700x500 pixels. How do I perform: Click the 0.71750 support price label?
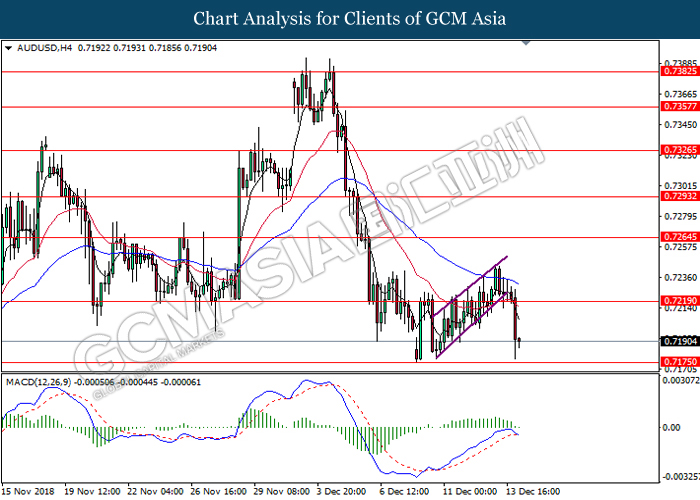[680, 362]
